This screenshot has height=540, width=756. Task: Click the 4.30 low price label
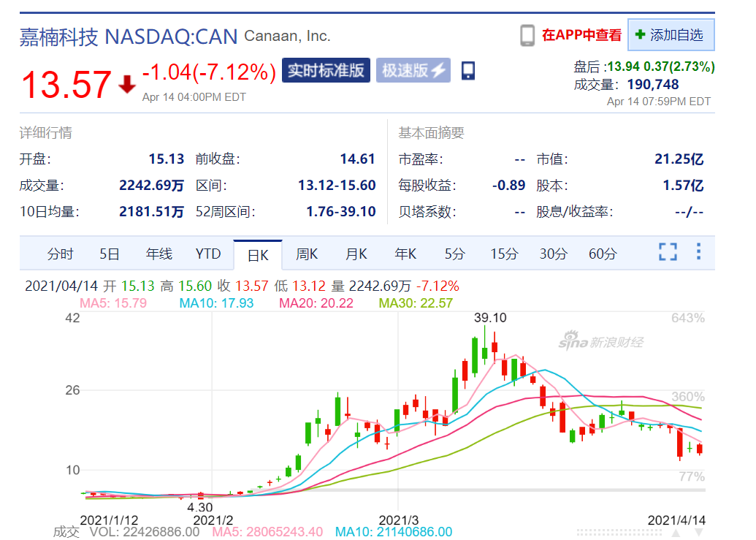click(200, 507)
